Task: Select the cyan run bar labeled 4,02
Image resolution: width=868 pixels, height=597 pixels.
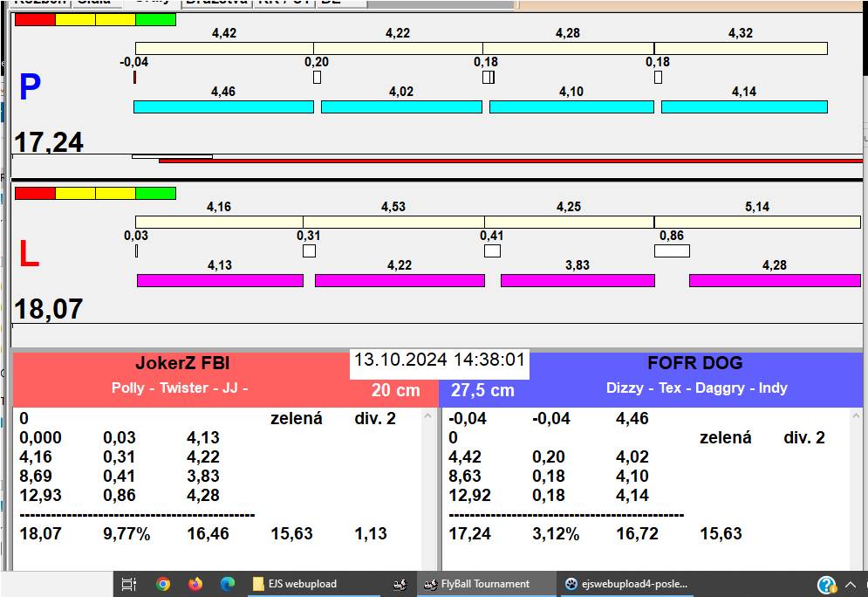Action: 401,106
